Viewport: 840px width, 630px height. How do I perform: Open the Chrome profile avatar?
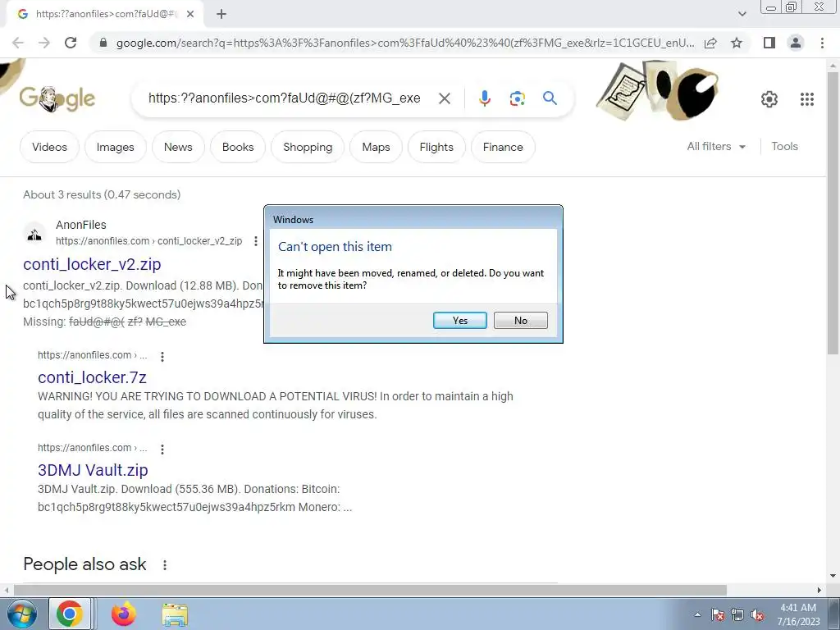[x=796, y=43]
